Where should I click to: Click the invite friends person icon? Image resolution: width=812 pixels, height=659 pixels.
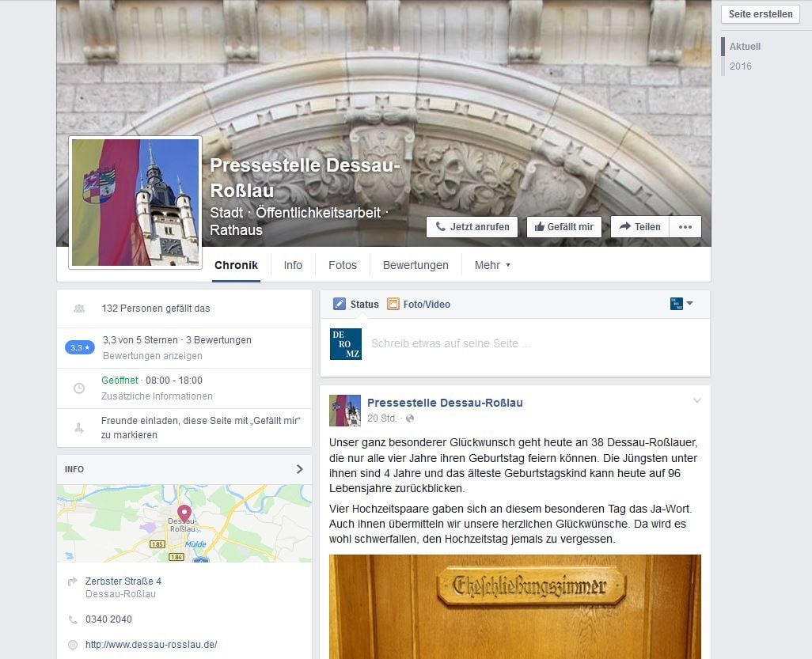(x=78, y=428)
